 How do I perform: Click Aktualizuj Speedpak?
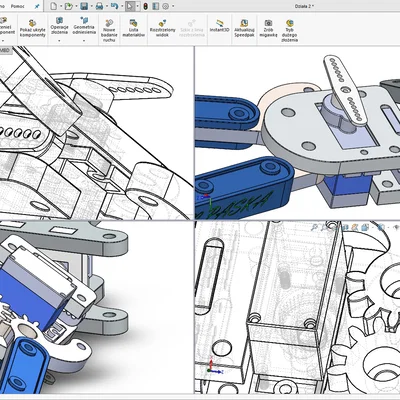(244, 28)
